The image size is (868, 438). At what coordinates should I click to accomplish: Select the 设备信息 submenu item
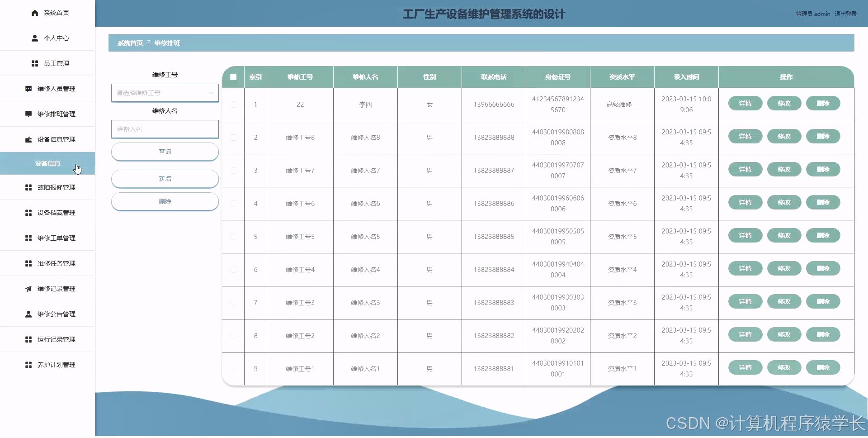click(47, 163)
